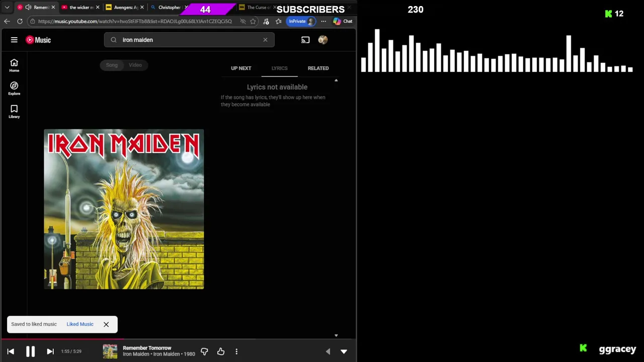The image size is (644, 362).
Task: Clear the iron maiden search text
Action: 265,40
